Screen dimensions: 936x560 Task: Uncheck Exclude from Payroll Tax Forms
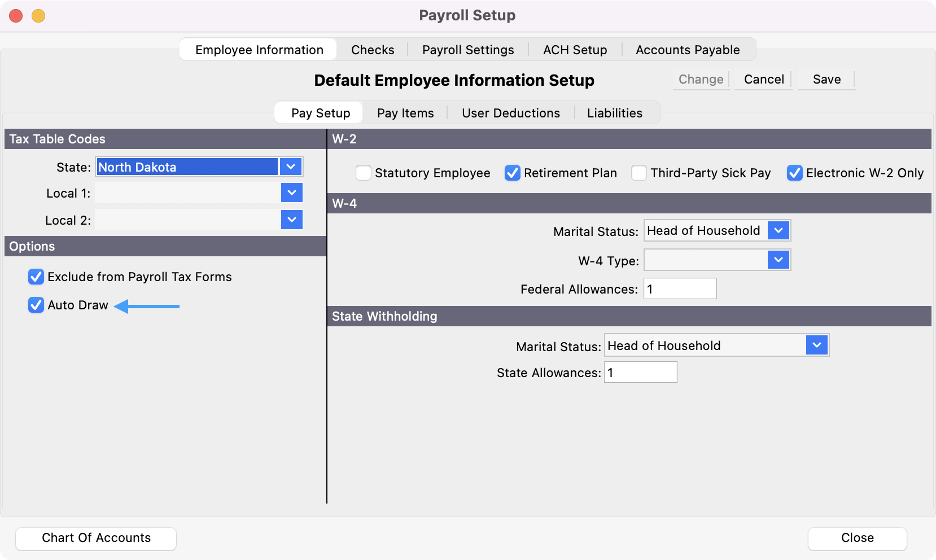click(36, 277)
